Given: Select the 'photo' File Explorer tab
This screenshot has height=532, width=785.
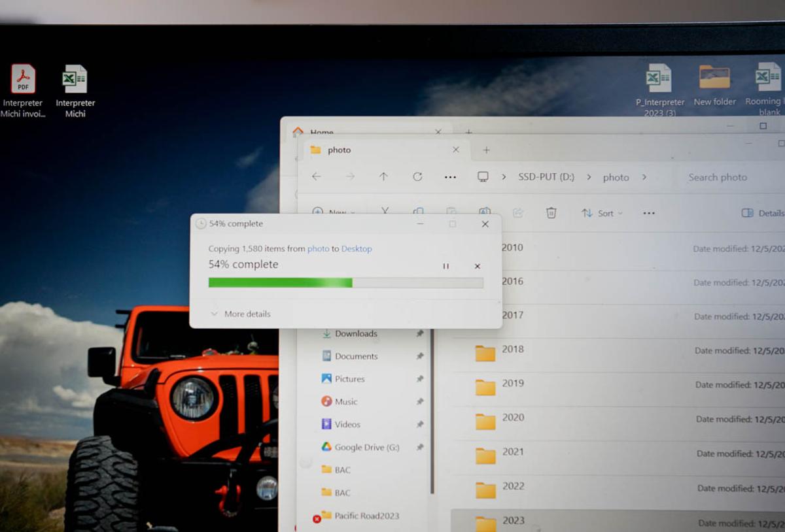Looking at the screenshot, I should tap(386, 150).
